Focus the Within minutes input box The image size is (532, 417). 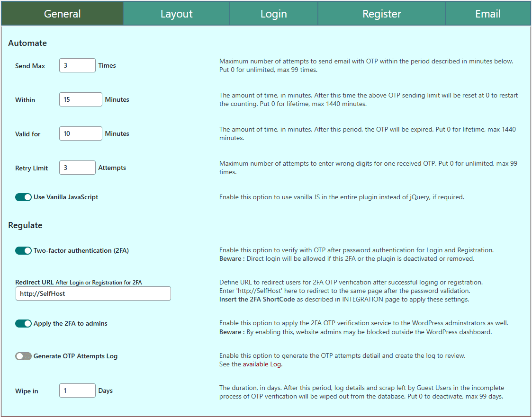pyautogui.click(x=81, y=100)
